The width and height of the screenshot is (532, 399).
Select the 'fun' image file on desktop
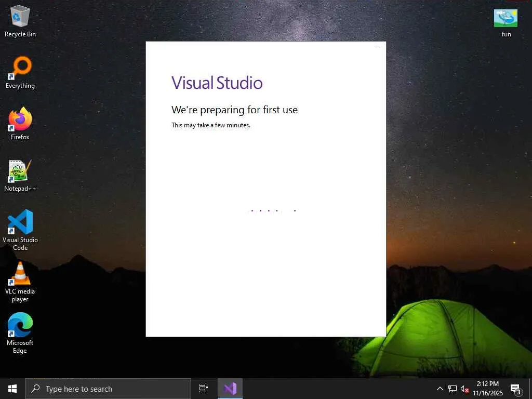(506, 23)
